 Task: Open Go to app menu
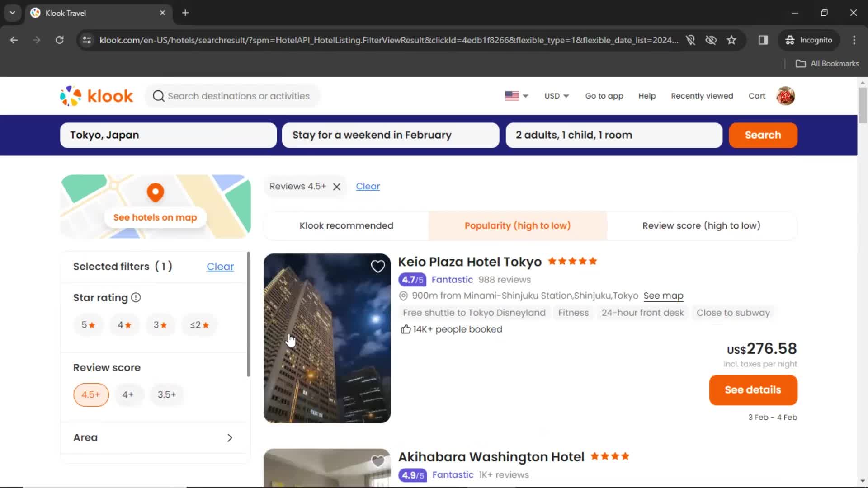click(604, 96)
